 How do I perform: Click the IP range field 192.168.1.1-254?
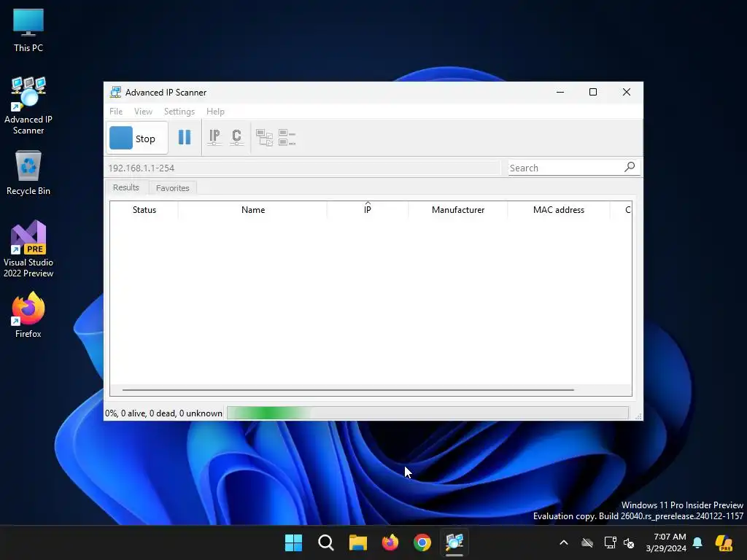coord(303,168)
